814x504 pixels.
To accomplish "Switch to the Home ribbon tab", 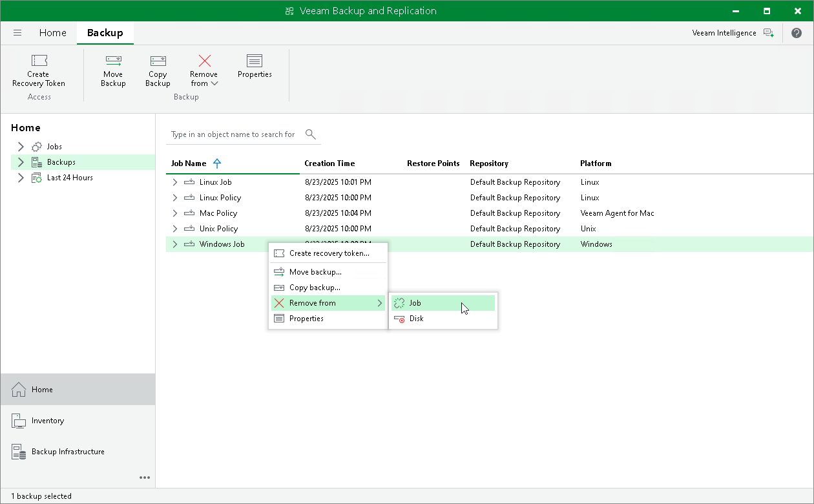I will [53, 33].
